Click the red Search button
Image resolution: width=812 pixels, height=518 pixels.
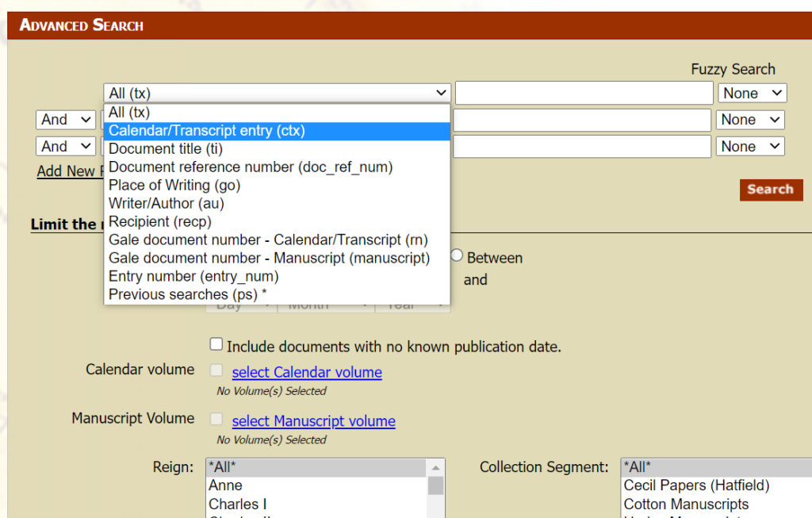pyautogui.click(x=770, y=190)
